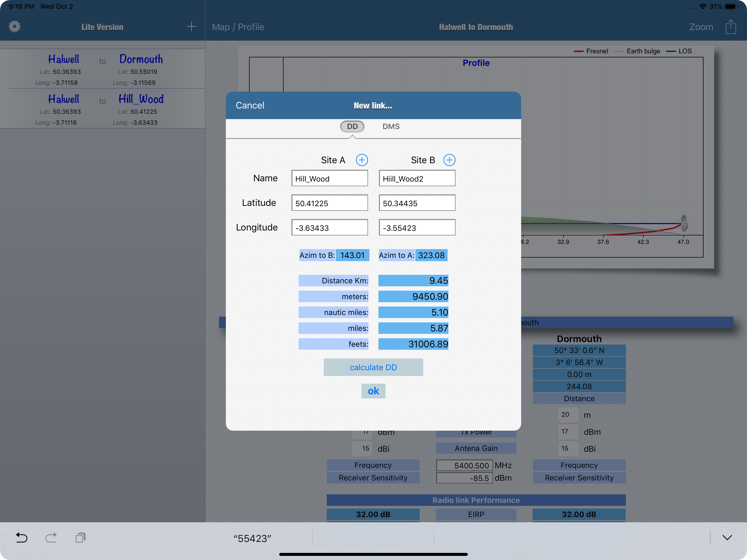This screenshot has width=747, height=560.
Task: Check Wi-Fi icon in status bar
Action: click(703, 6)
